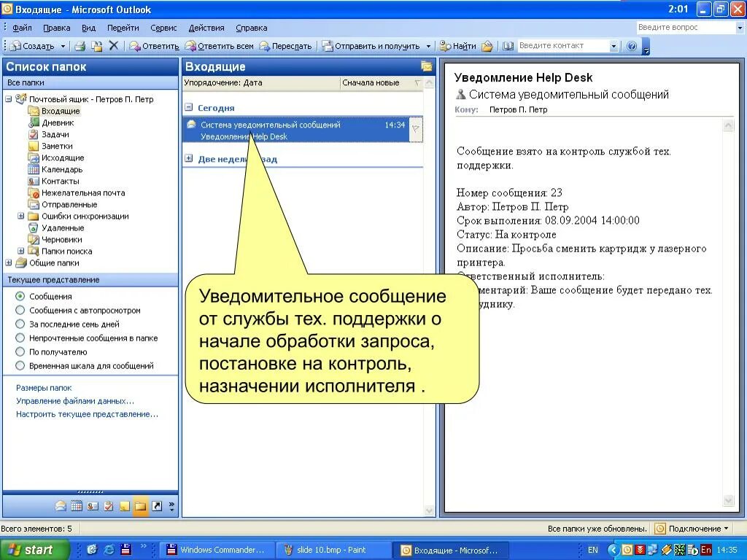Delete message with the X icon
747x560 pixels.
point(113,46)
